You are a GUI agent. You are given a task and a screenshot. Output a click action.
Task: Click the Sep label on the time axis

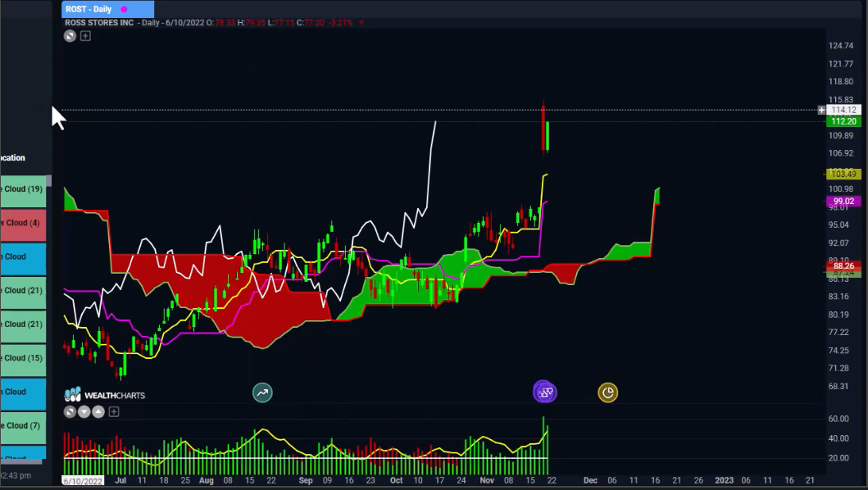click(x=306, y=480)
